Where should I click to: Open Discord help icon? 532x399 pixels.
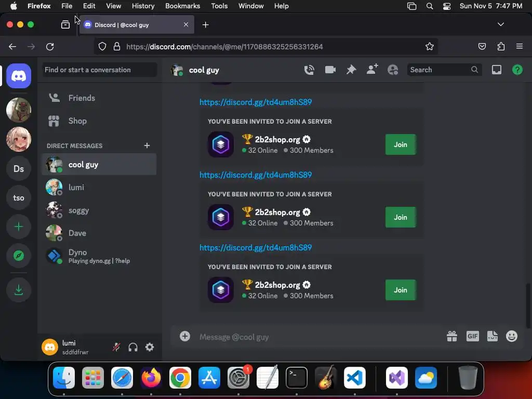(517, 70)
